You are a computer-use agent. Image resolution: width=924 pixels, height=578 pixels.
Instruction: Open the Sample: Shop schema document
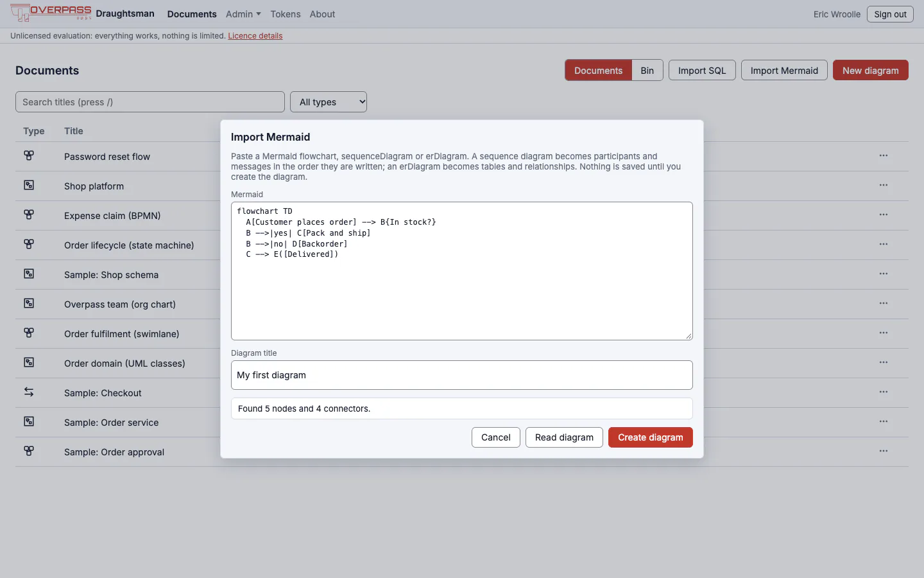tap(111, 275)
